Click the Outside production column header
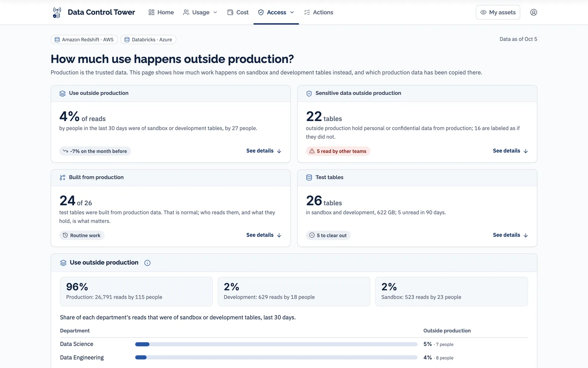 [447, 331]
